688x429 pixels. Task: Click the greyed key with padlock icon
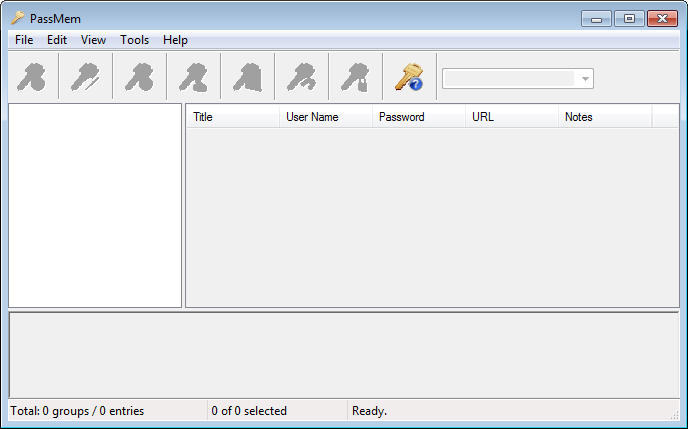[x=355, y=77]
